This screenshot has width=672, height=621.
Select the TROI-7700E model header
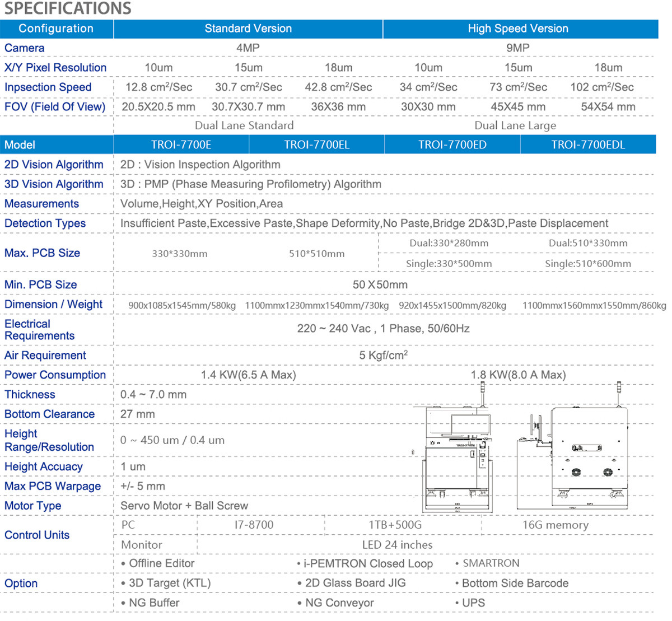point(180,144)
